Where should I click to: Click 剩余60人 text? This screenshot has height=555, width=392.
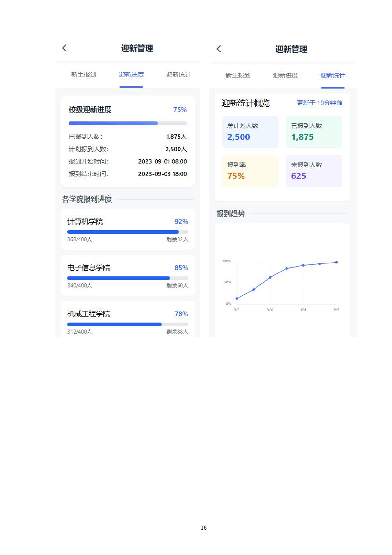(x=177, y=286)
